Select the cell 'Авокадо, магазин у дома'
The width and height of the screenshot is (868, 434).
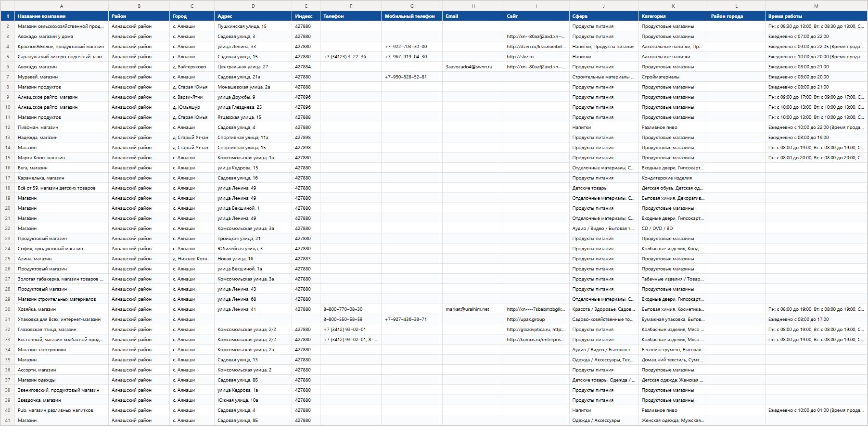tap(62, 37)
